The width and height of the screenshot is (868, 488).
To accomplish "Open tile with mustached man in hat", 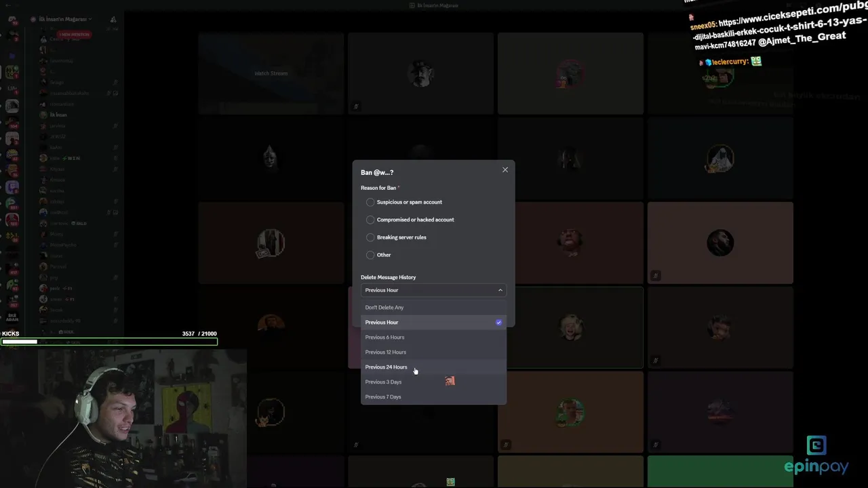I will pyautogui.click(x=420, y=73).
